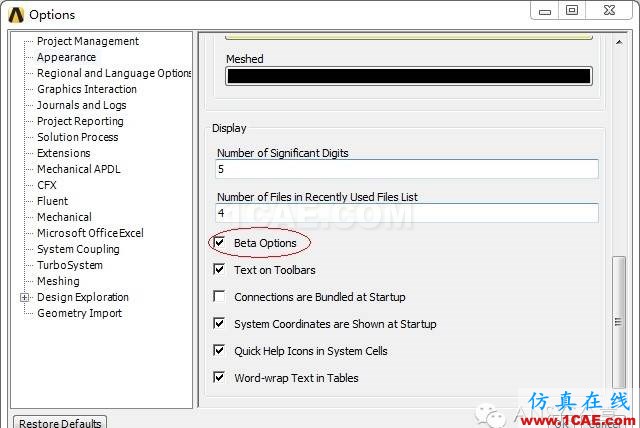Screen dimensions: 640x428
Task: Expand the Design Exploration tree node
Action: [x=24, y=297]
